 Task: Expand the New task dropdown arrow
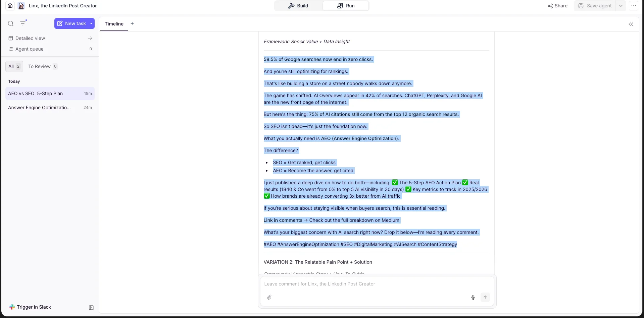[x=91, y=23]
